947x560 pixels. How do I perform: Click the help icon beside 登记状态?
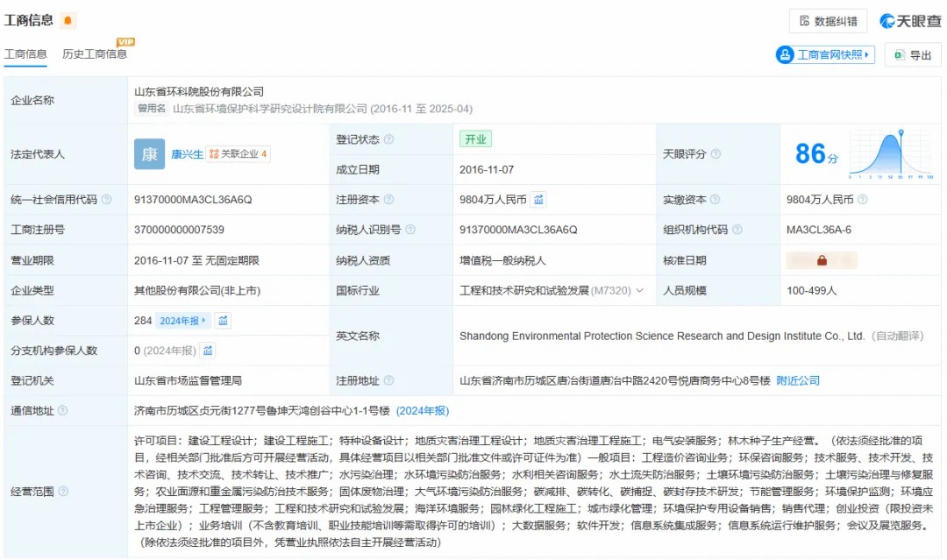[x=388, y=139]
